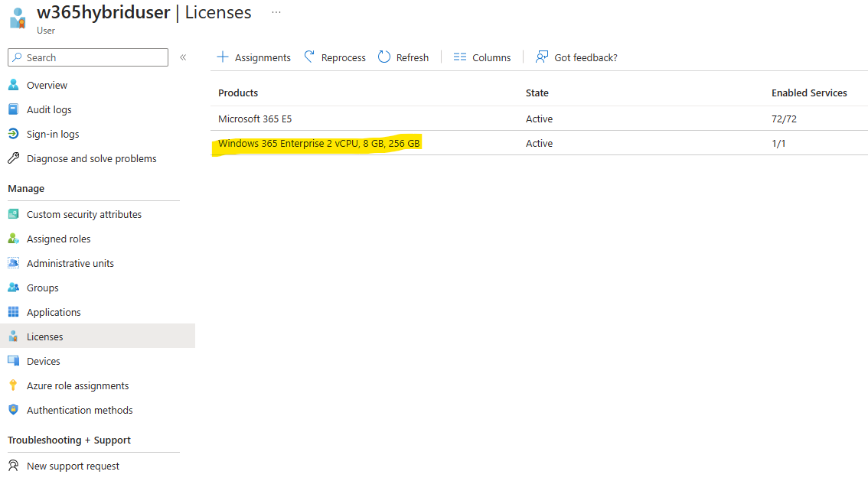Click the Applications grid icon
This screenshot has height=481, width=868.
tap(13, 312)
